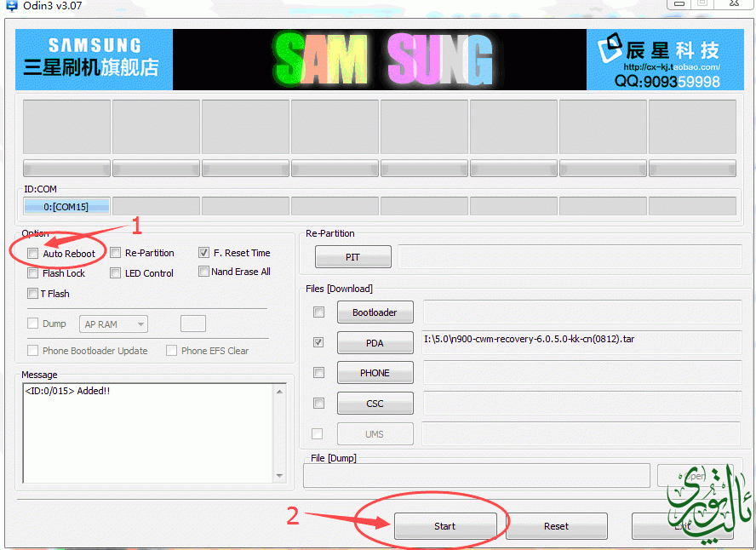Click the PHONE file button
756x550 pixels.
[375, 373]
